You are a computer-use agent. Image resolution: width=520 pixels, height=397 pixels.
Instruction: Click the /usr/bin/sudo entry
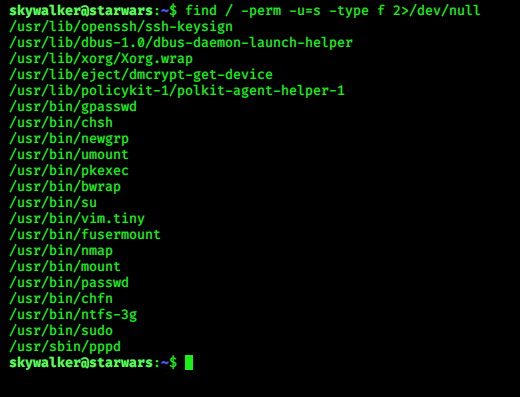[x=61, y=331]
